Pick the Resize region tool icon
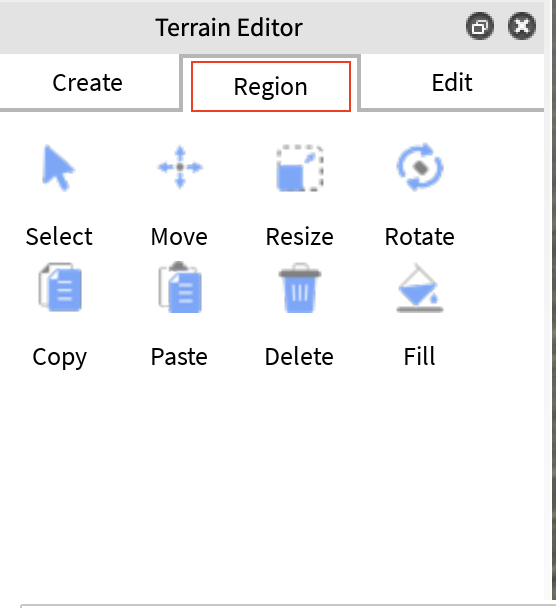The image size is (556, 608). coord(300,168)
